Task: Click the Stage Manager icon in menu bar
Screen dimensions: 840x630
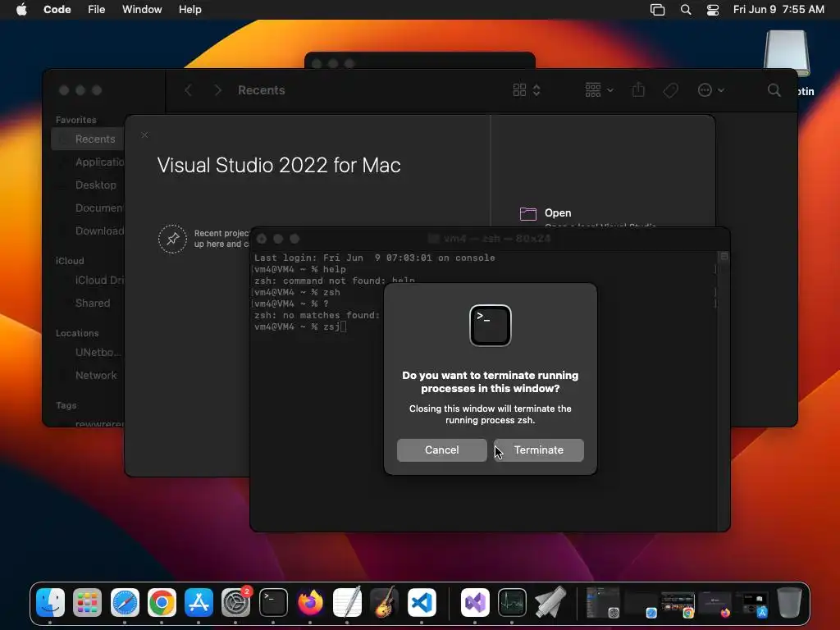Action: (657, 10)
